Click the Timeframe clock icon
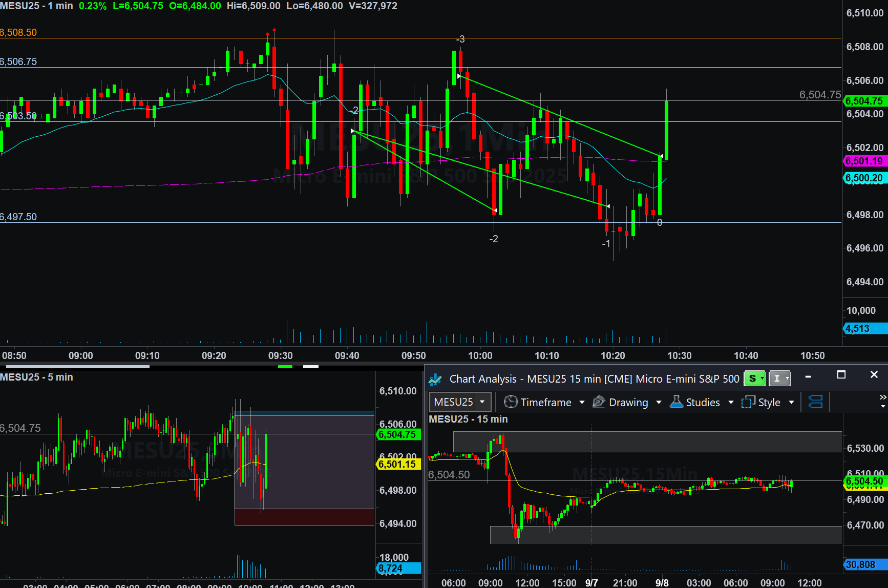 pos(511,402)
